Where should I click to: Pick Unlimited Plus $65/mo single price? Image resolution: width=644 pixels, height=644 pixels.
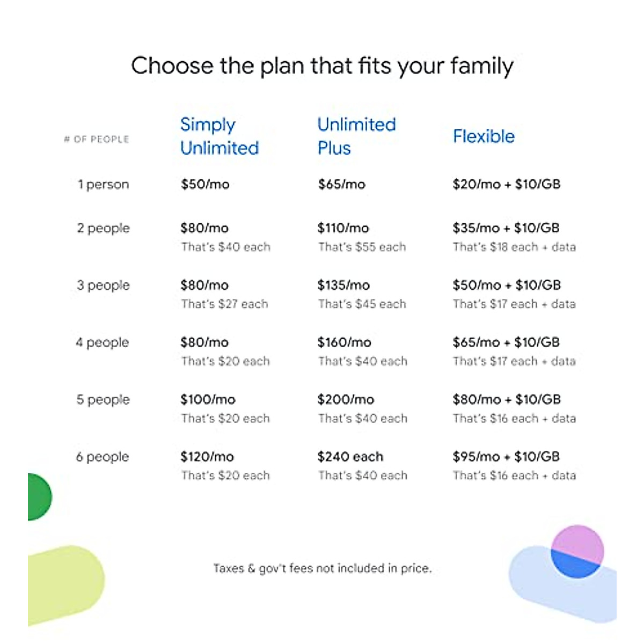click(341, 185)
